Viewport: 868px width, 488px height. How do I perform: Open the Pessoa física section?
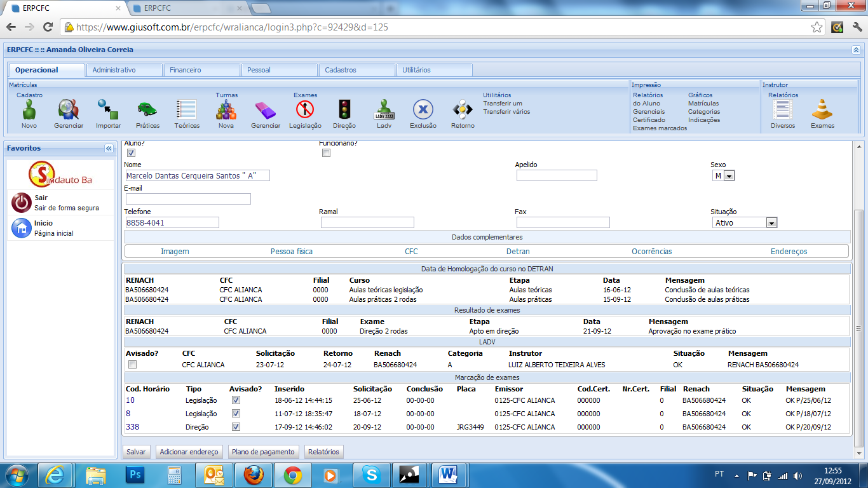pos(292,252)
